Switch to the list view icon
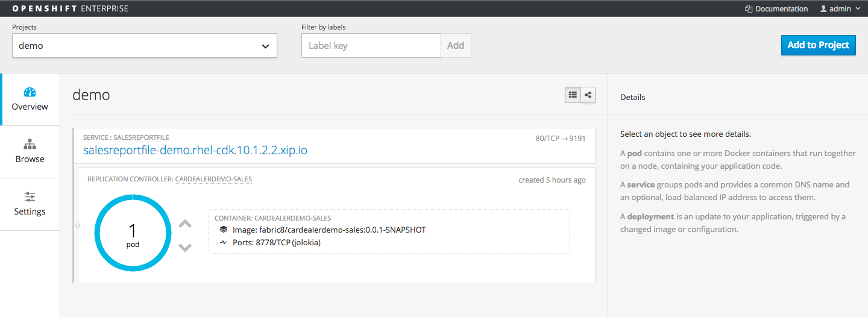Image resolution: width=868 pixels, height=317 pixels. tap(573, 95)
